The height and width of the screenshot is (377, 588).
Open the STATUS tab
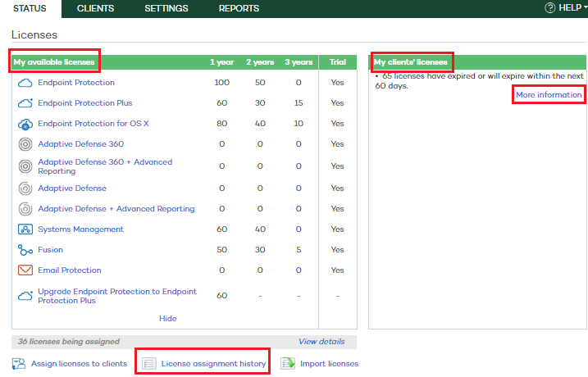tap(30, 8)
